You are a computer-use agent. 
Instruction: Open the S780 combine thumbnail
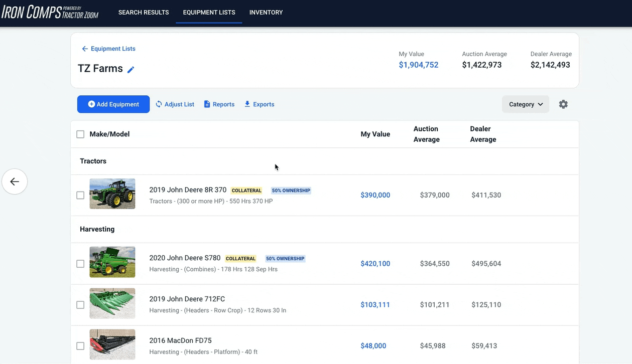[112, 262]
